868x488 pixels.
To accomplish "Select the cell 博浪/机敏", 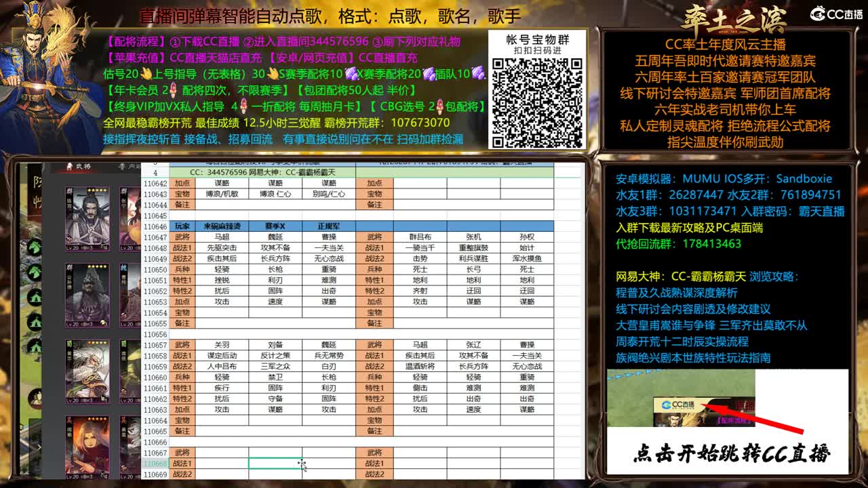I will click(222, 194).
